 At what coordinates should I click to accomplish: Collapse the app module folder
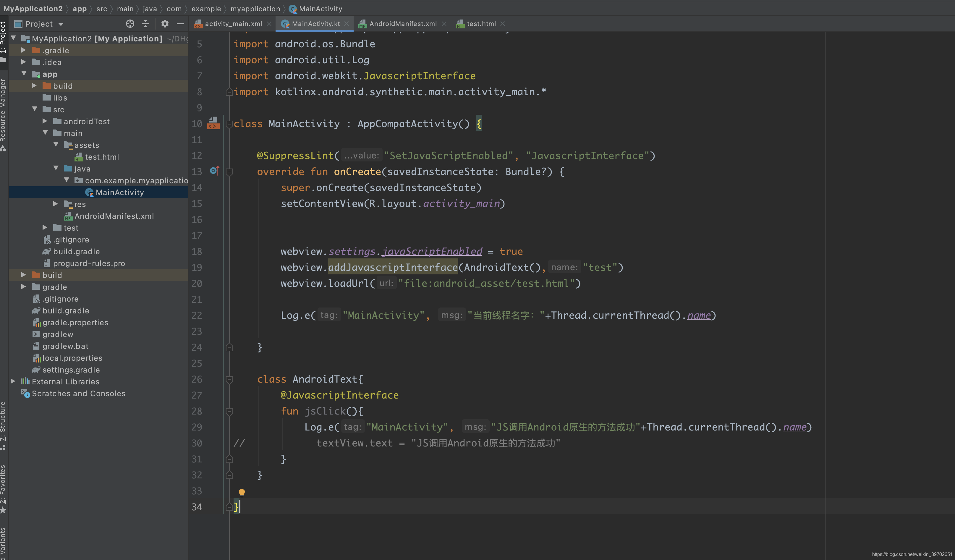click(24, 74)
